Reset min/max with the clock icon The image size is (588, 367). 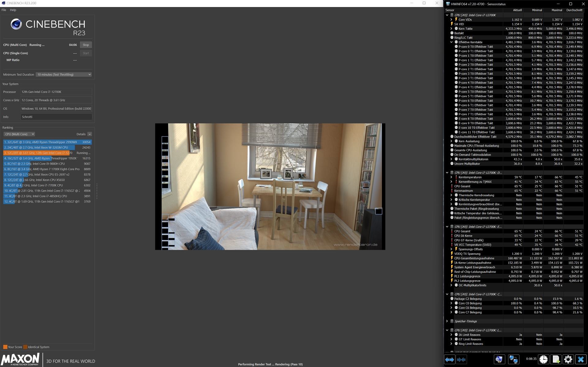544,359
